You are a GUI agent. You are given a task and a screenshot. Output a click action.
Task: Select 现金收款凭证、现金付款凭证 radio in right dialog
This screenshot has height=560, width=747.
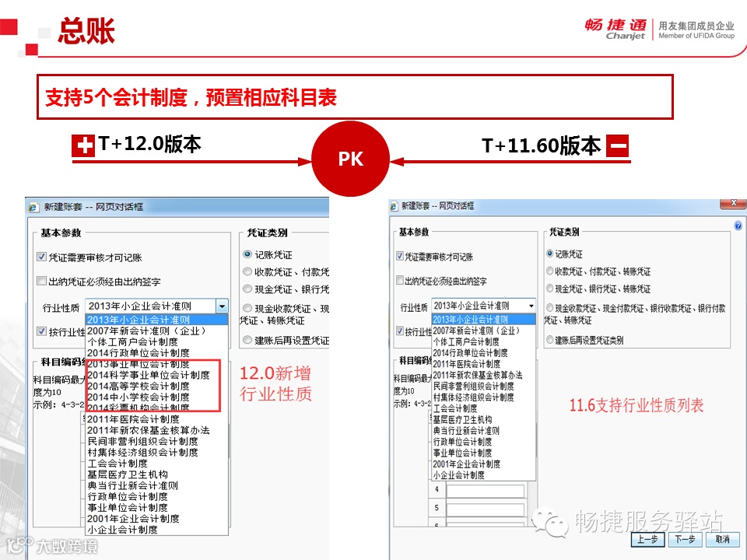[x=550, y=308]
